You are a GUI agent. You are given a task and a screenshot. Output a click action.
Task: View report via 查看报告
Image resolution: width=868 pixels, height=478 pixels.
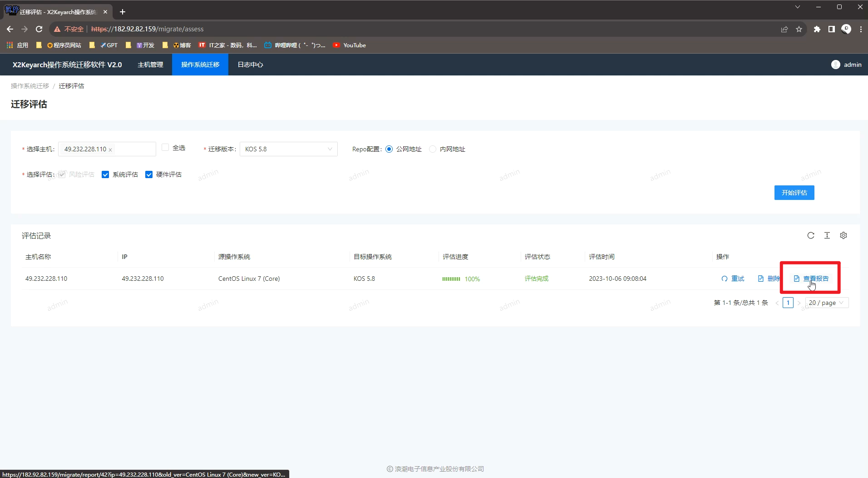pos(811,279)
